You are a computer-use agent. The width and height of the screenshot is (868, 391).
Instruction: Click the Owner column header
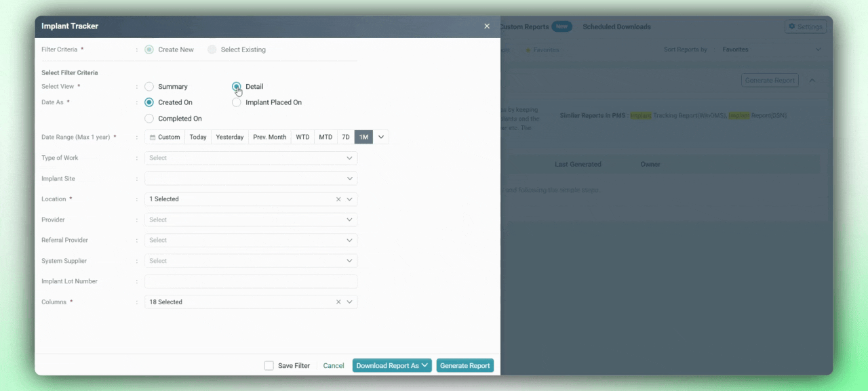coord(650,165)
